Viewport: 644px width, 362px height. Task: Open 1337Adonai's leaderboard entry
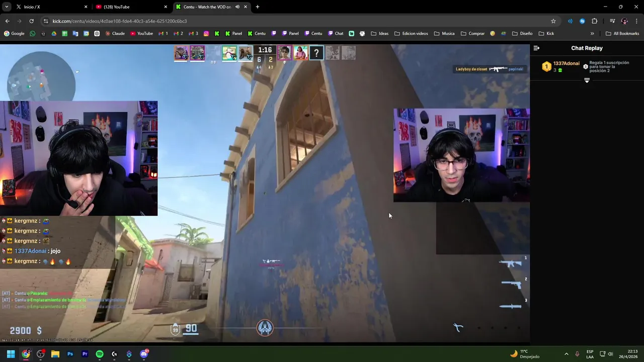click(560, 66)
